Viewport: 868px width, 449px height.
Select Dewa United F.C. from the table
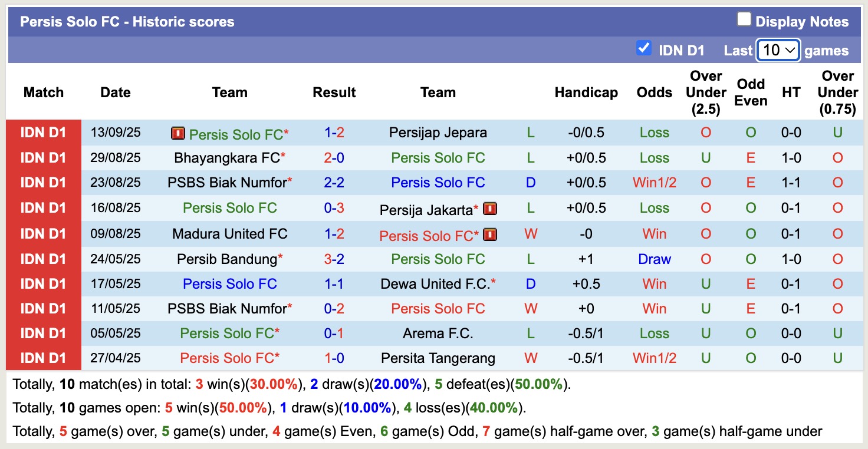tap(435, 283)
